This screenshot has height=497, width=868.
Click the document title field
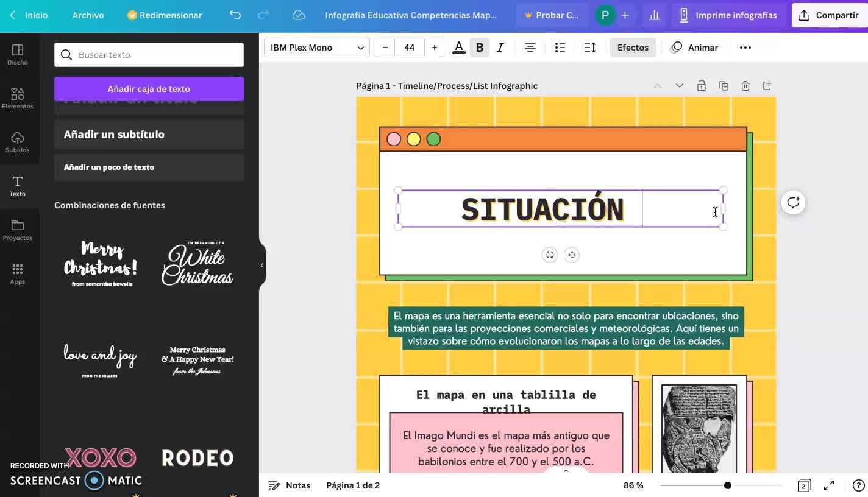point(411,15)
